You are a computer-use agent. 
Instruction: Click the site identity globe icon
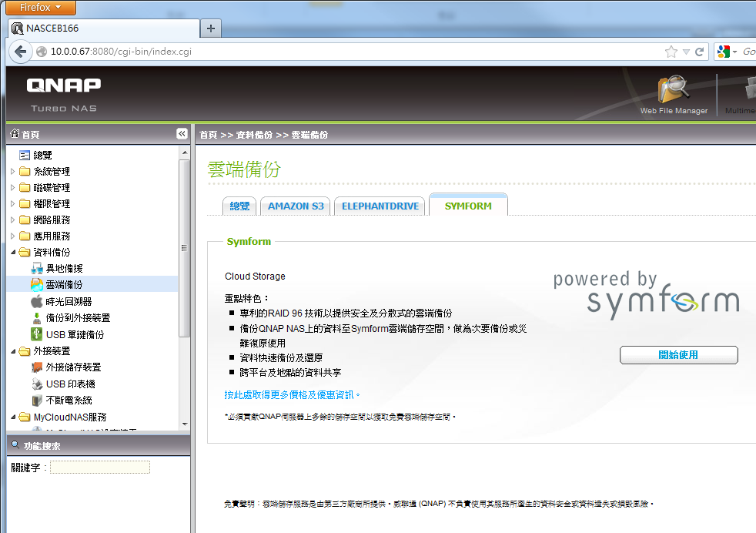(42, 52)
